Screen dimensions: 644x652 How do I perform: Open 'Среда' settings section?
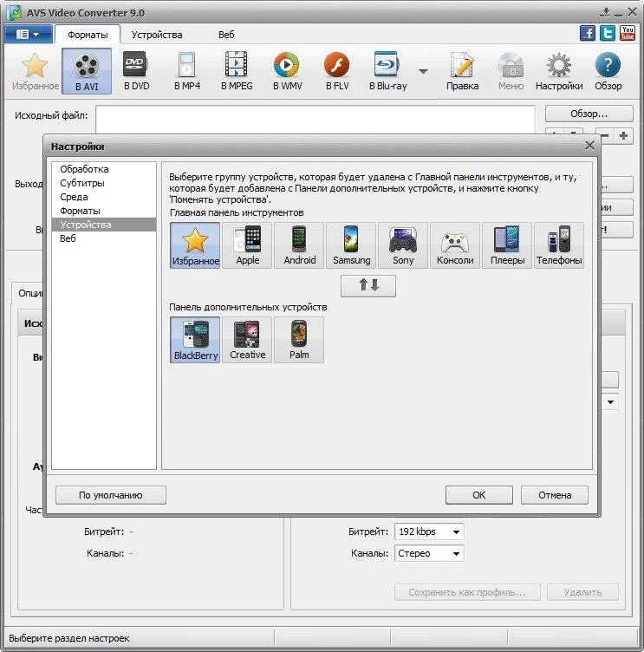pos(104,197)
